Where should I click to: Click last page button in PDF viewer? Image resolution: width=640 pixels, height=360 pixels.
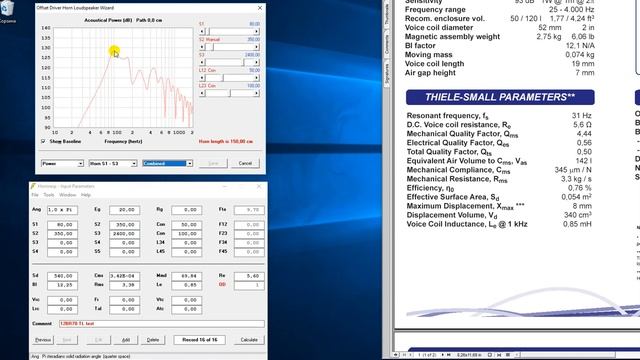(x=449, y=355)
